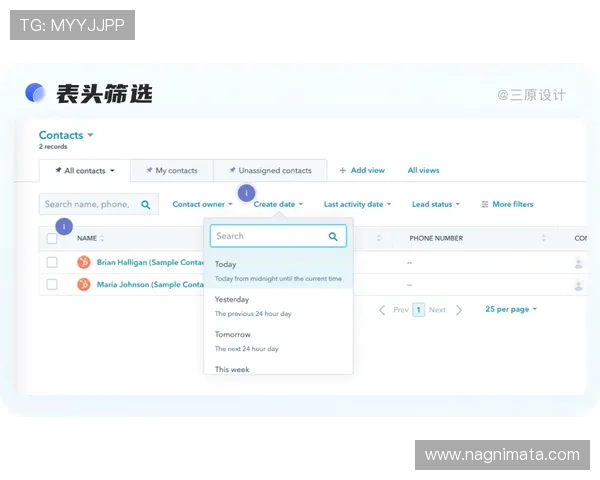Toggle the select-all checkbox in table header
This screenshot has width=600, height=480.
tap(52, 238)
